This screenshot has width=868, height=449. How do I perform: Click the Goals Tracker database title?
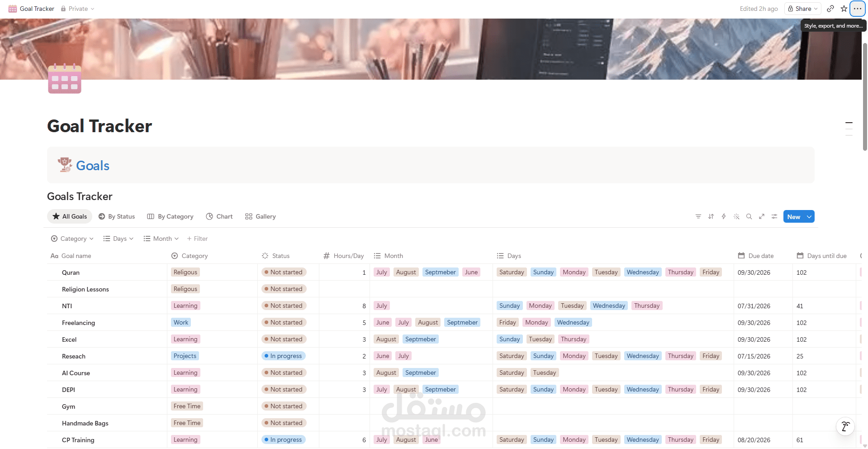(x=80, y=196)
